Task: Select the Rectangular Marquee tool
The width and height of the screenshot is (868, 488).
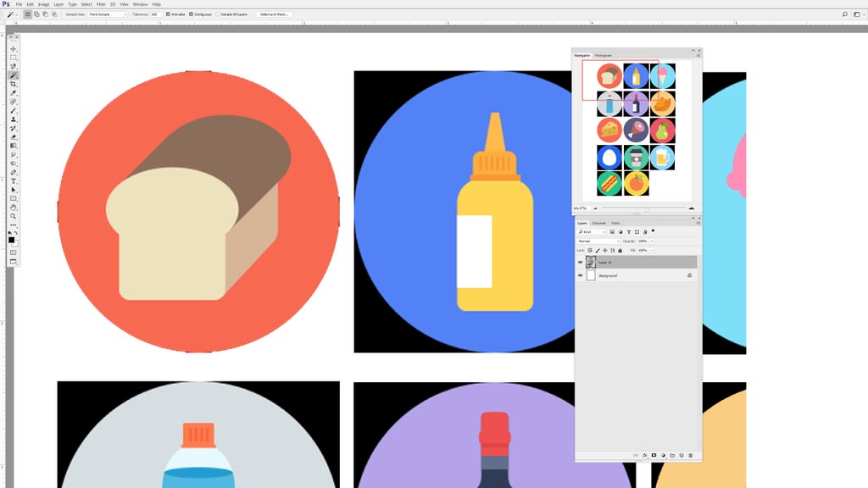Action: coord(14,58)
